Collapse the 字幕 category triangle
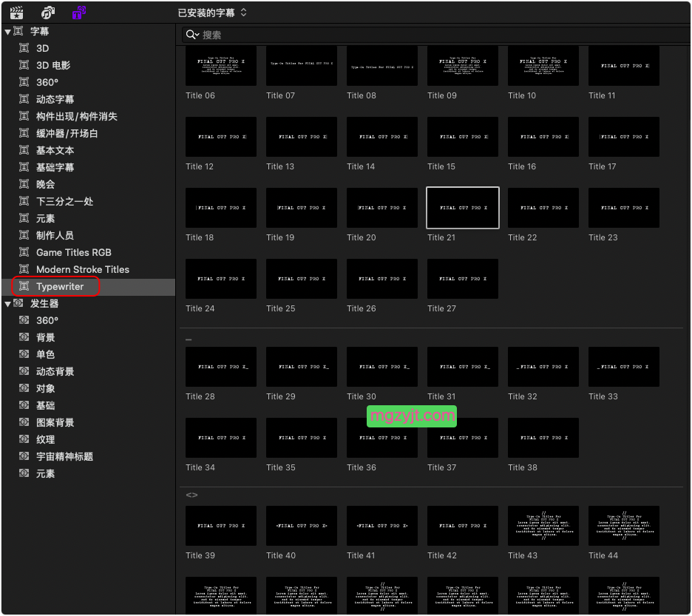The image size is (692, 616). point(7,32)
